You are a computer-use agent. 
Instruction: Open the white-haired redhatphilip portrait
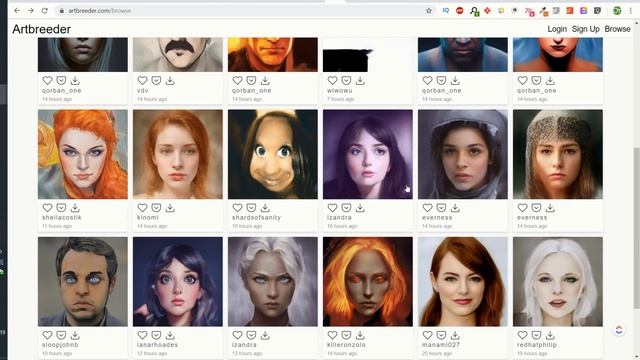(558, 282)
